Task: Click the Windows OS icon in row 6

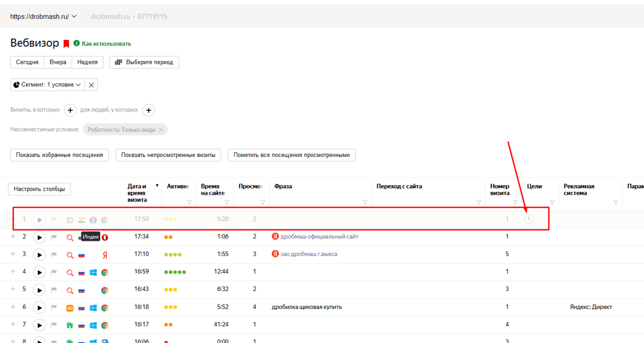Action: [x=93, y=308]
